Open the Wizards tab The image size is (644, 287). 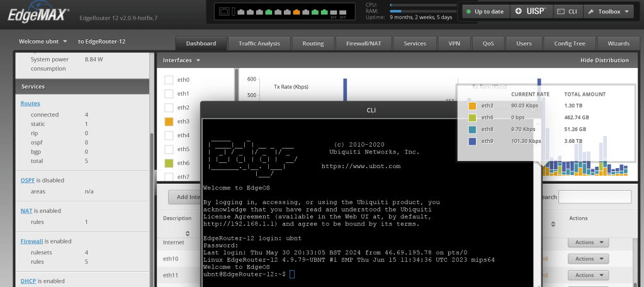click(x=619, y=43)
